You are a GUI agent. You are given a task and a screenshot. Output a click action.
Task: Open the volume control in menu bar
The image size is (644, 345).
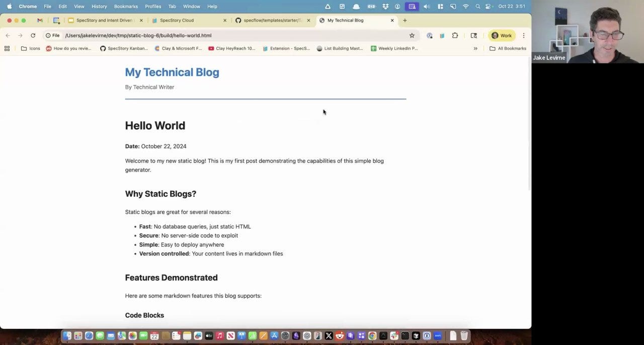(427, 7)
